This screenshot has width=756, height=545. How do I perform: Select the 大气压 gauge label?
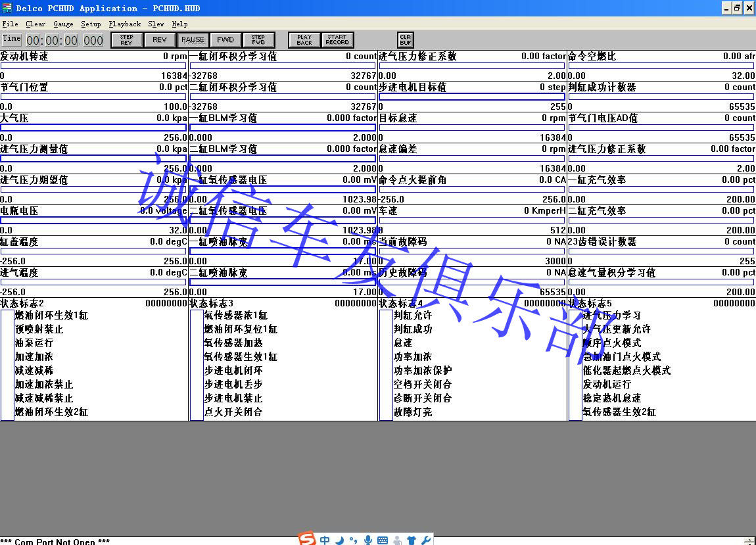pos(14,118)
